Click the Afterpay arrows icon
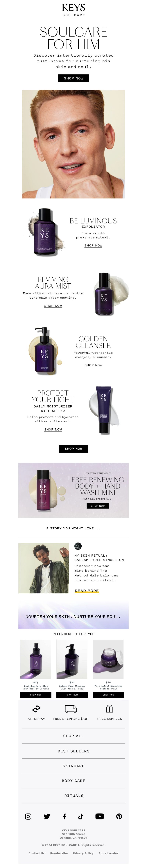Viewport: 147px width, 868px height. (x=36, y=709)
